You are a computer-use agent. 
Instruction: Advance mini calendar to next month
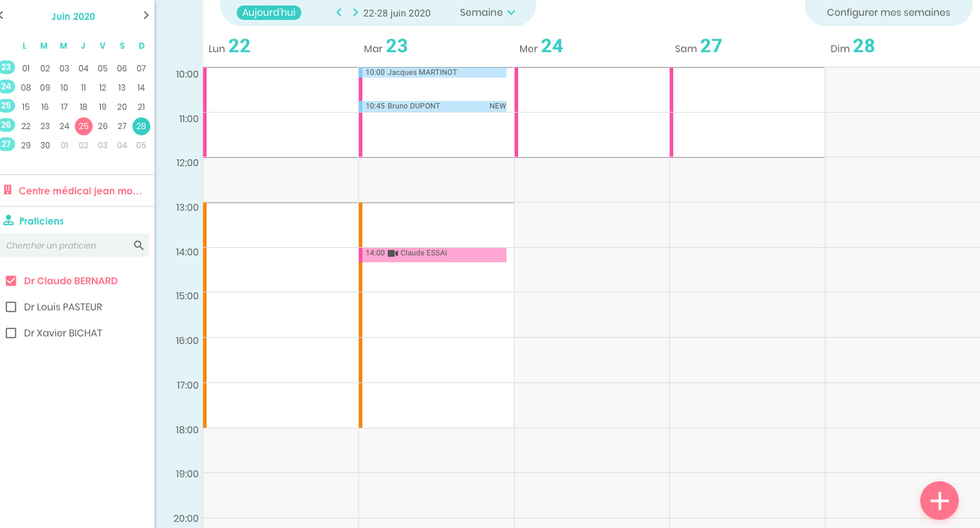145,16
